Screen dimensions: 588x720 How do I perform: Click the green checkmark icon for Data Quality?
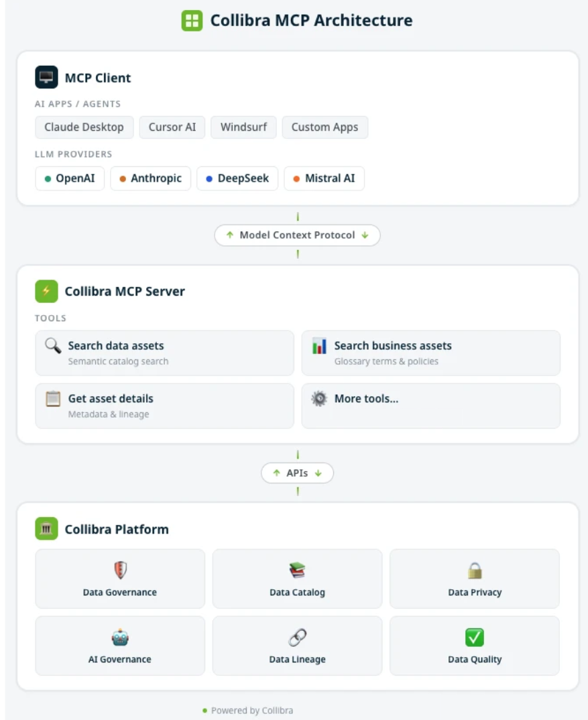pyautogui.click(x=475, y=637)
